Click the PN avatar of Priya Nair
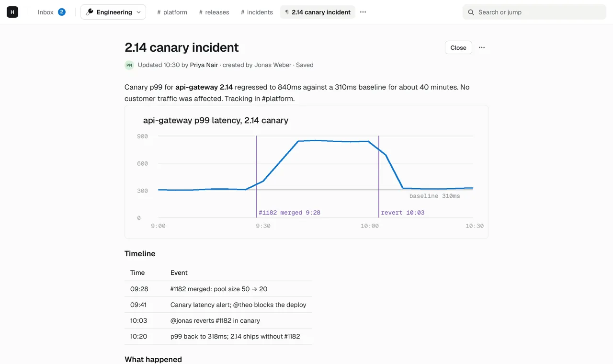Screen dimensions: 613x364 [129, 65]
